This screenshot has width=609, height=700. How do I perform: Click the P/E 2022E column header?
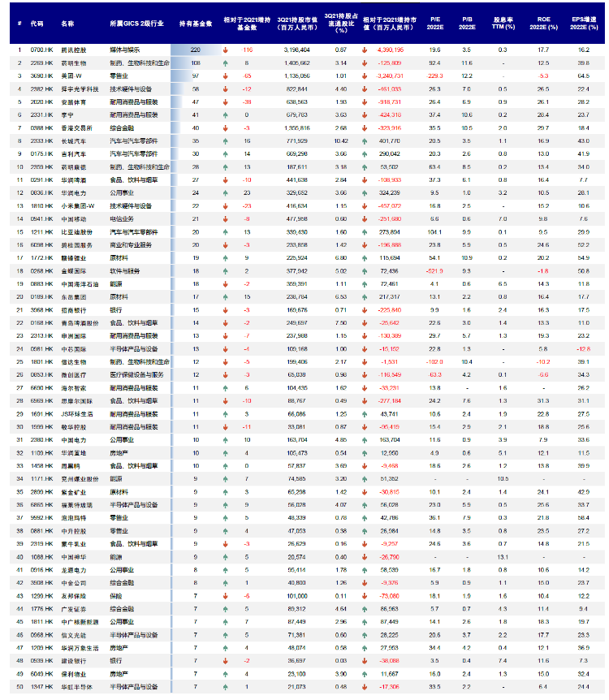coord(435,24)
